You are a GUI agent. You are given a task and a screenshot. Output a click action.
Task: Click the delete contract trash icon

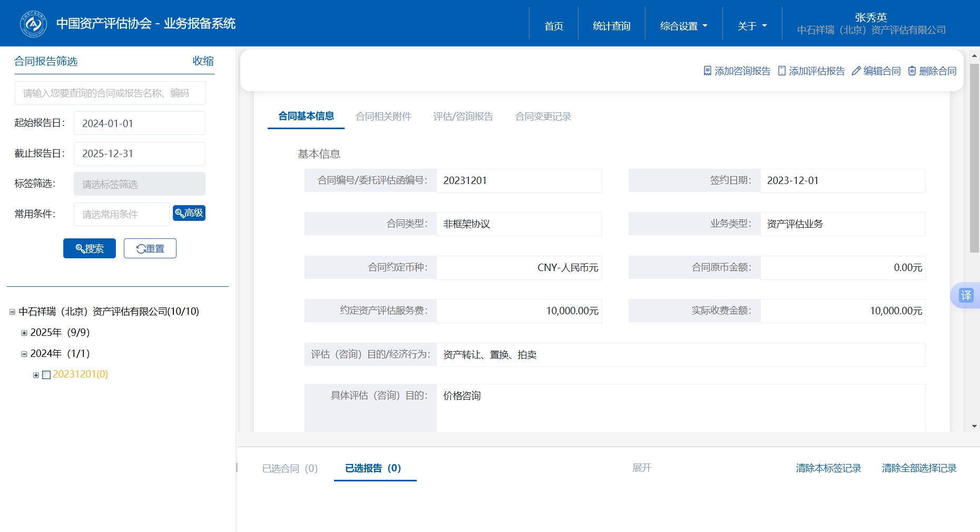pos(912,71)
